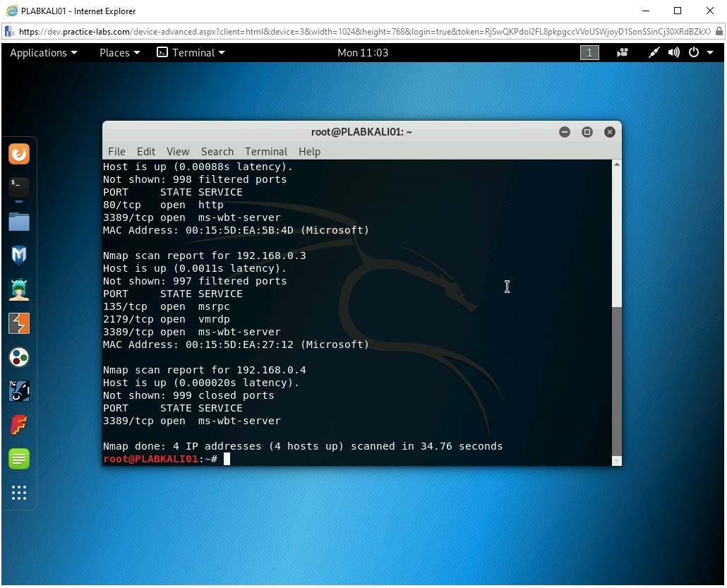The height and width of the screenshot is (588, 727).
Task: Open a new Terminal from the dock
Action: pos(19,188)
